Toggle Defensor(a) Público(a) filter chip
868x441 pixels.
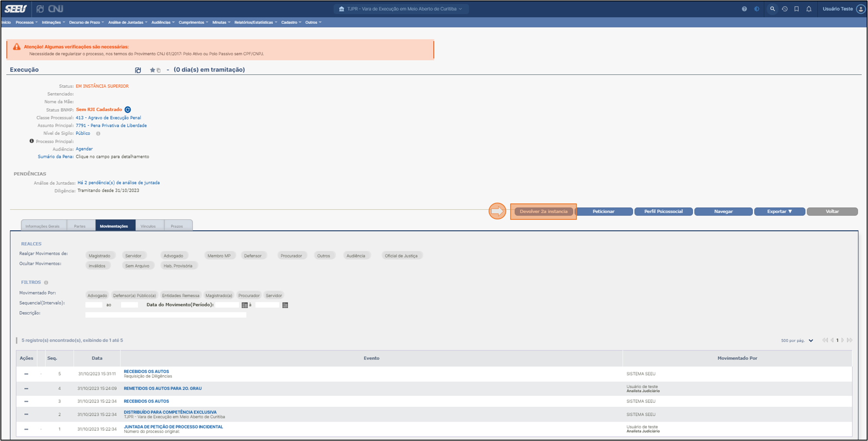[x=134, y=296]
